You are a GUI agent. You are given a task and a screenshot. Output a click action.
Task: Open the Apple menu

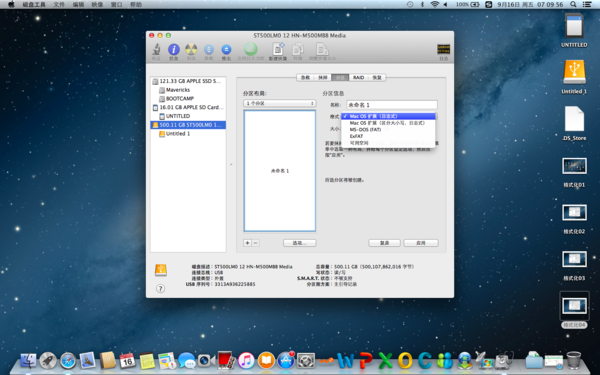[x=11, y=4]
